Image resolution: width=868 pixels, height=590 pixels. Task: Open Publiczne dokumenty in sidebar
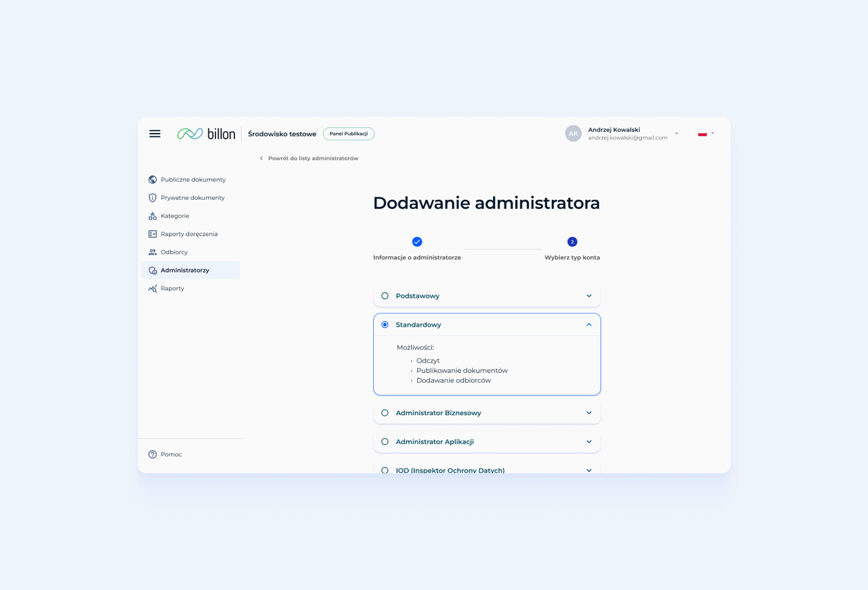pos(190,180)
